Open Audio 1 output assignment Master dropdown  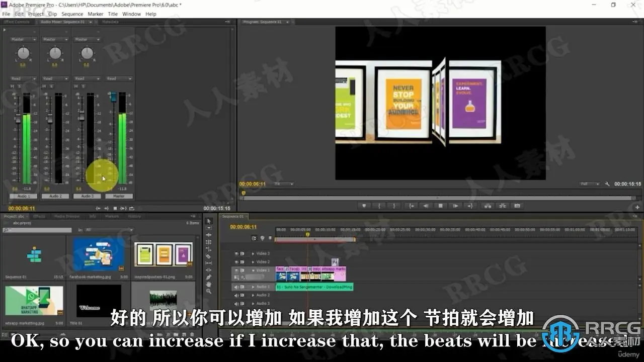click(24, 39)
